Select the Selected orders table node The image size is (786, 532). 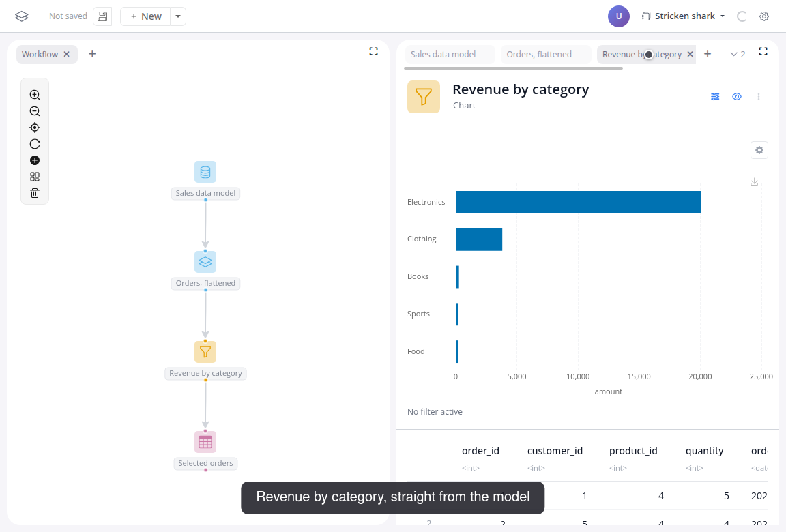click(x=205, y=442)
